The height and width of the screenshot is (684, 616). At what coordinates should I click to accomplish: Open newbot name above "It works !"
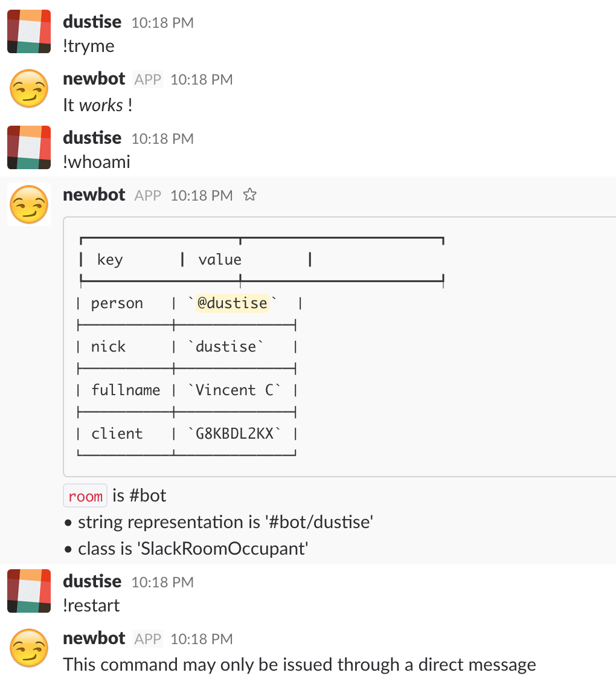point(94,79)
